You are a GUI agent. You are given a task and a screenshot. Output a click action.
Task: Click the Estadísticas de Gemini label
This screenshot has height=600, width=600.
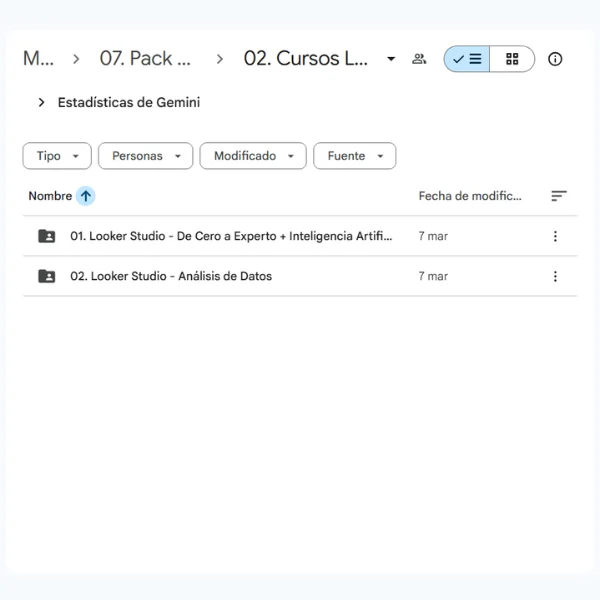[129, 102]
